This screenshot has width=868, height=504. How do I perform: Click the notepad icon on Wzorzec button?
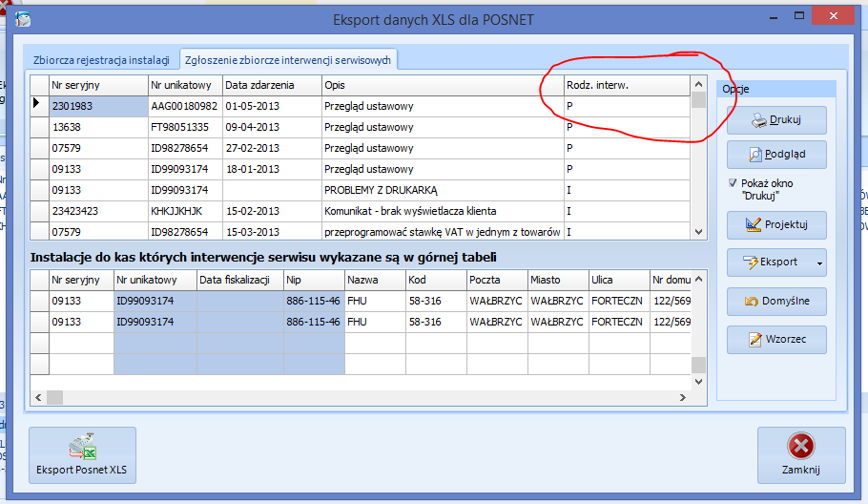pos(755,340)
